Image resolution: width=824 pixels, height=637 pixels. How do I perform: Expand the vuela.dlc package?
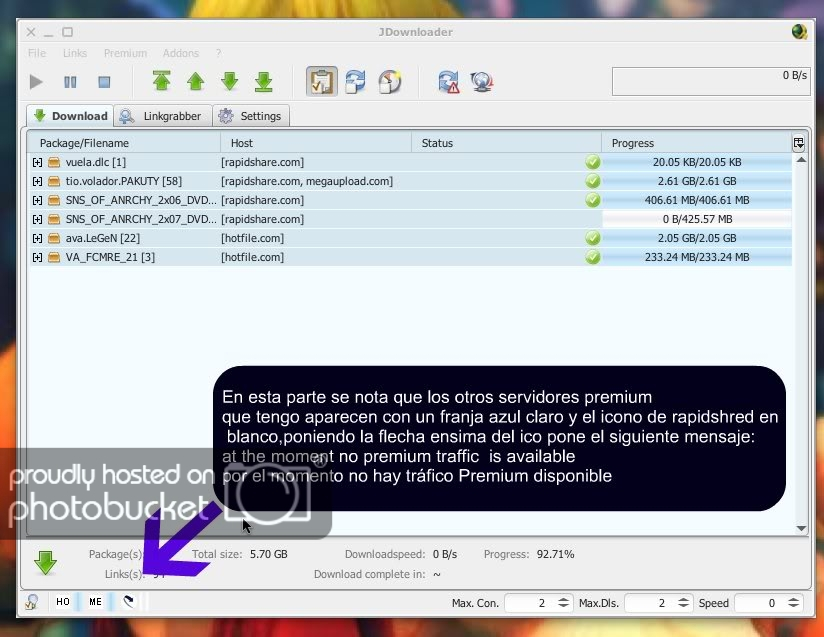[x=37, y=162]
